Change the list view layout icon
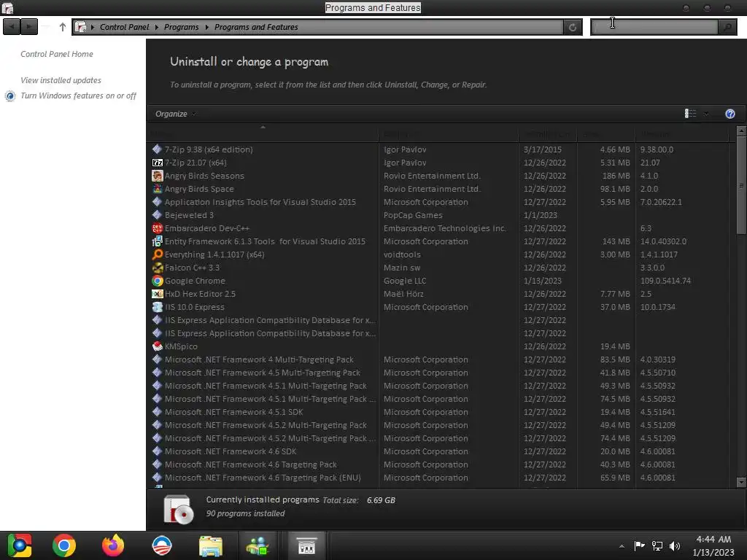 coord(690,113)
